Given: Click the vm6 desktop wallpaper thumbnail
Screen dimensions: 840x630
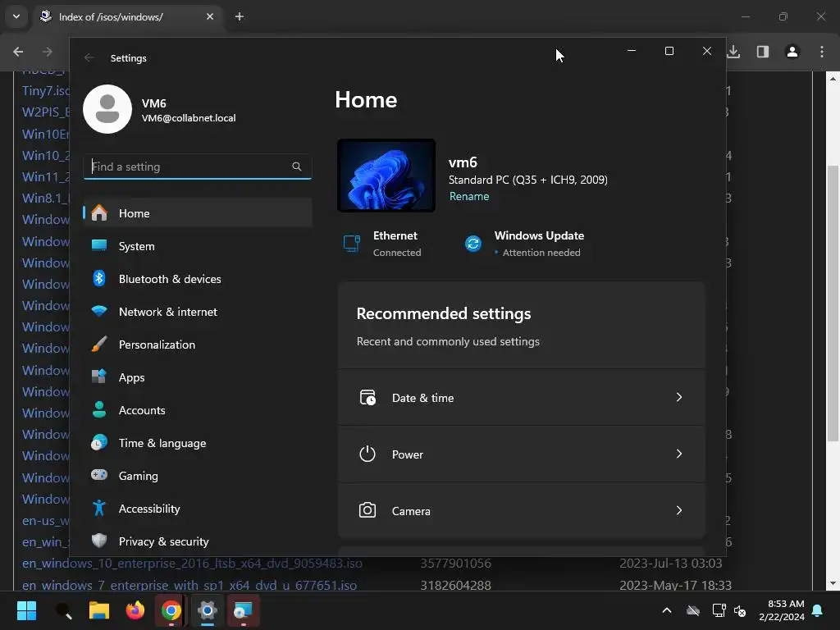Looking at the screenshot, I should (386, 176).
